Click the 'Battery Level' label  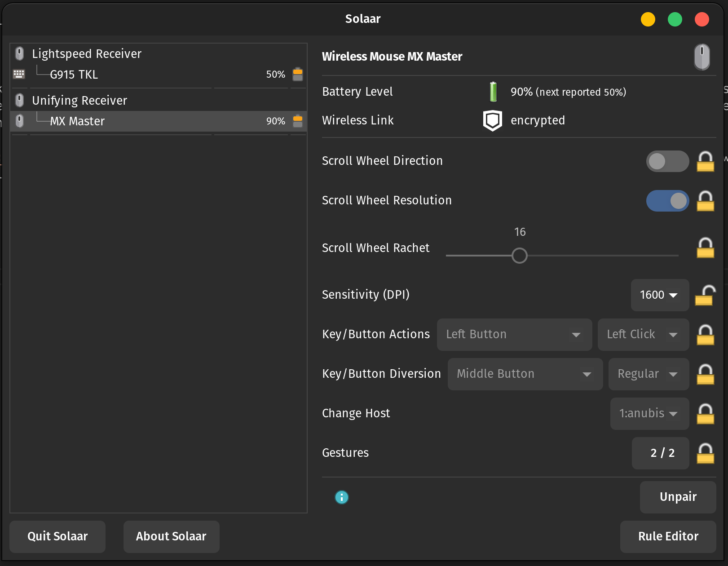tap(357, 92)
